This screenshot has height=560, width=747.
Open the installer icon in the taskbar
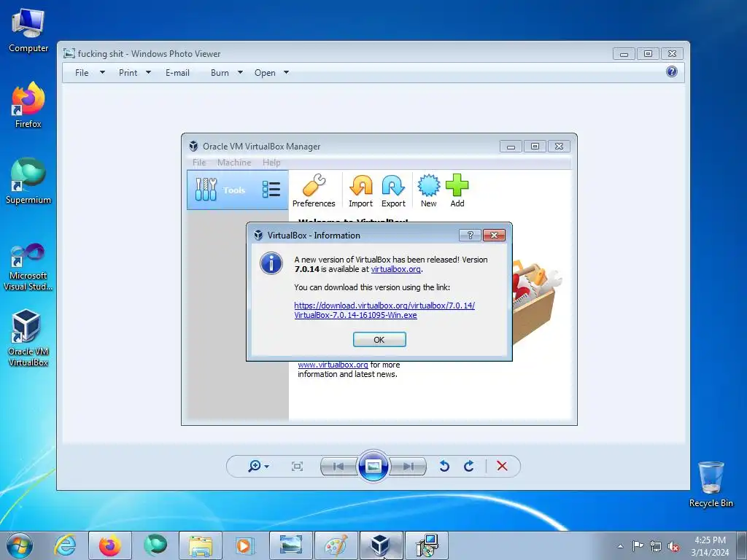426,545
